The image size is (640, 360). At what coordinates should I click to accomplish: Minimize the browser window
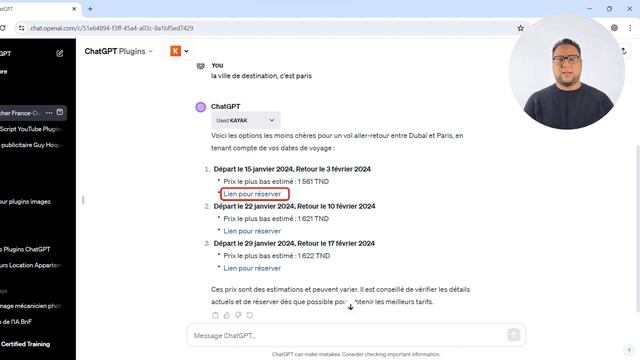coord(589,9)
